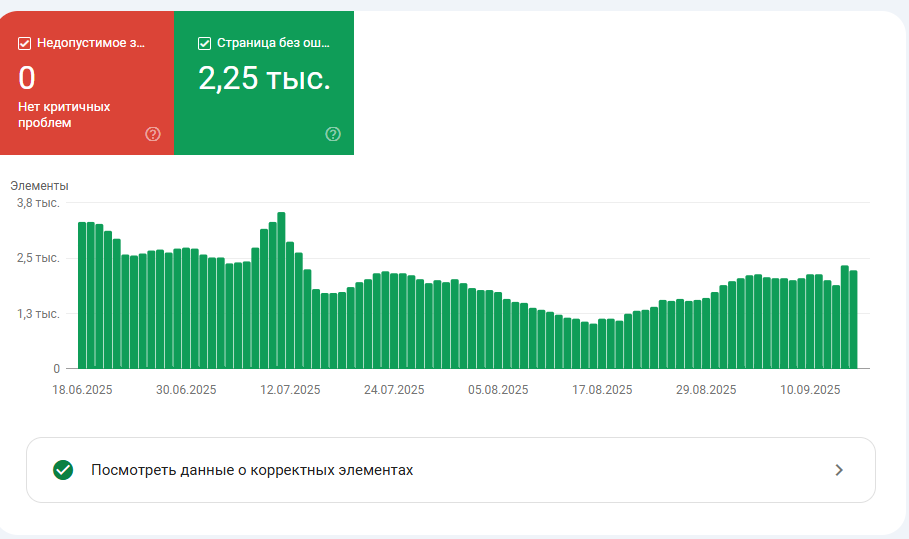Click the 'Элементы' axis label

coord(39,186)
